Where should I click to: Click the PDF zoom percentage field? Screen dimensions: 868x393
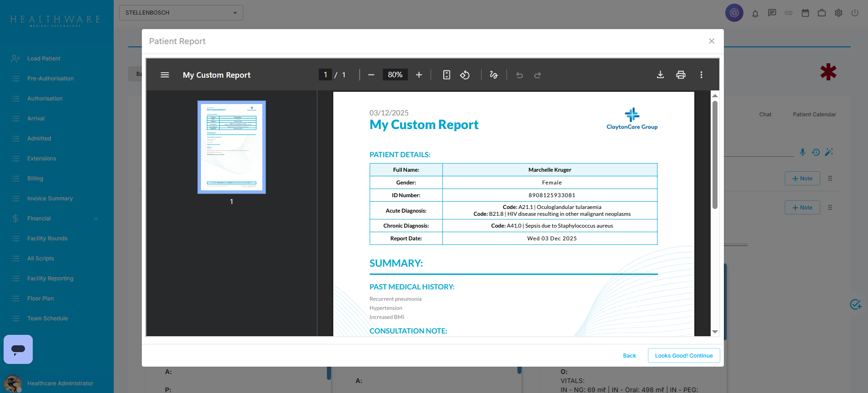395,75
